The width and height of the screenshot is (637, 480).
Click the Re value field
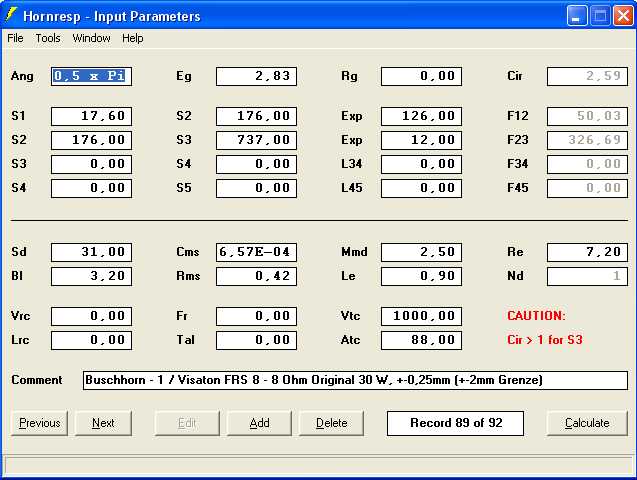(x=587, y=252)
